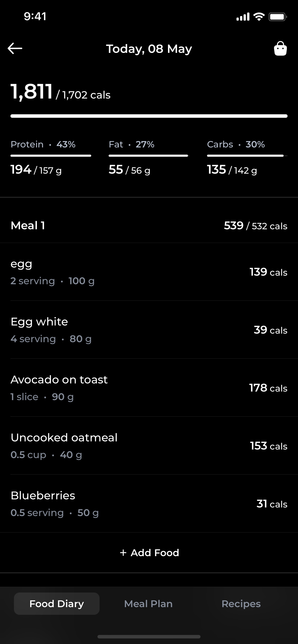Tap the battery status icon

click(278, 17)
